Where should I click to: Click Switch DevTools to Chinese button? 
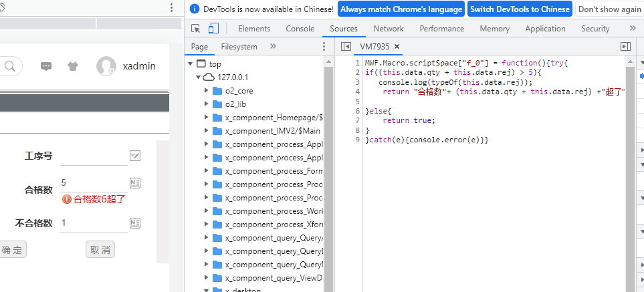click(519, 9)
